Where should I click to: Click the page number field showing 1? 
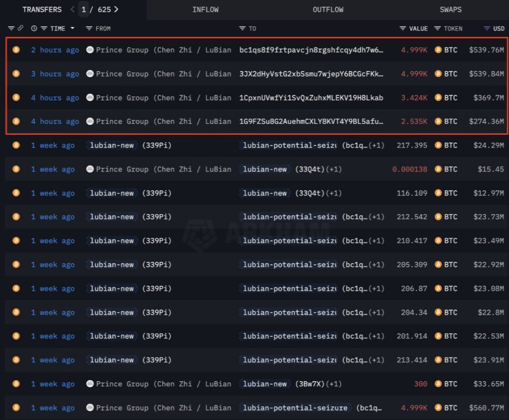[84, 9]
